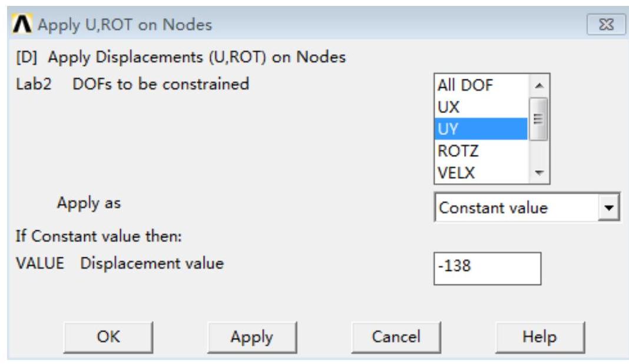Select All DOF in the list
Viewport: 629px width, 364px height.
click(x=465, y=86)
